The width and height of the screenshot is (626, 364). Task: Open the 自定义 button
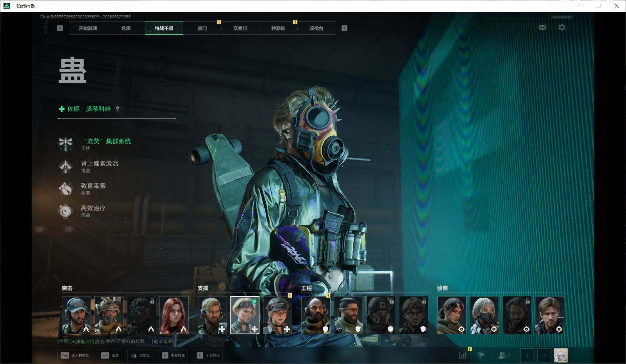(140, 355)
